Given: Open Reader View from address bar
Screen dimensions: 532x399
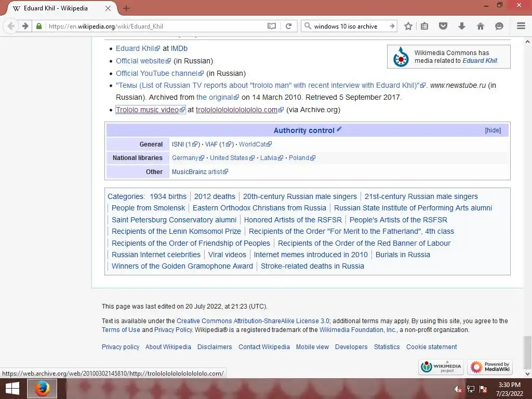Looking at the screenshot, I should (271, 26).
